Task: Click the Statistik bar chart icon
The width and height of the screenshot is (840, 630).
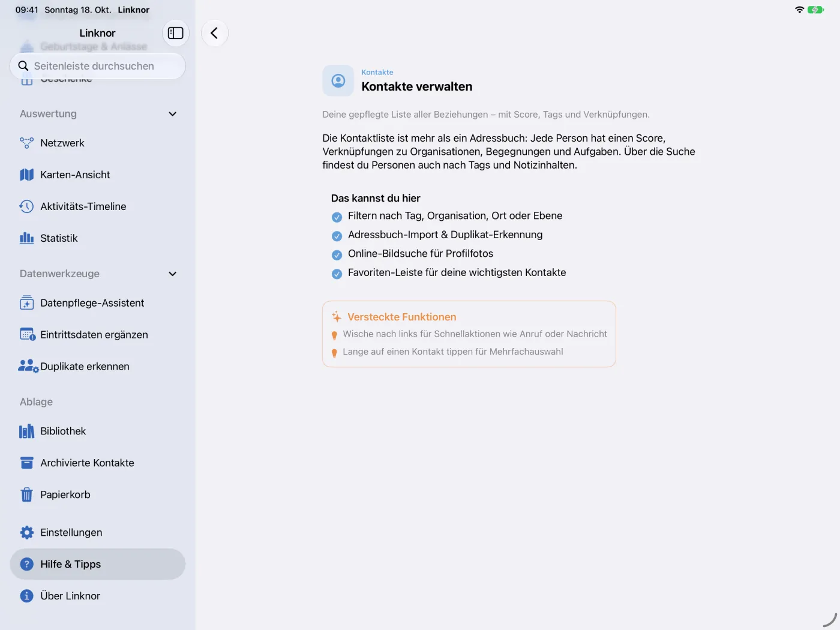Action: [x=26, y=238]
